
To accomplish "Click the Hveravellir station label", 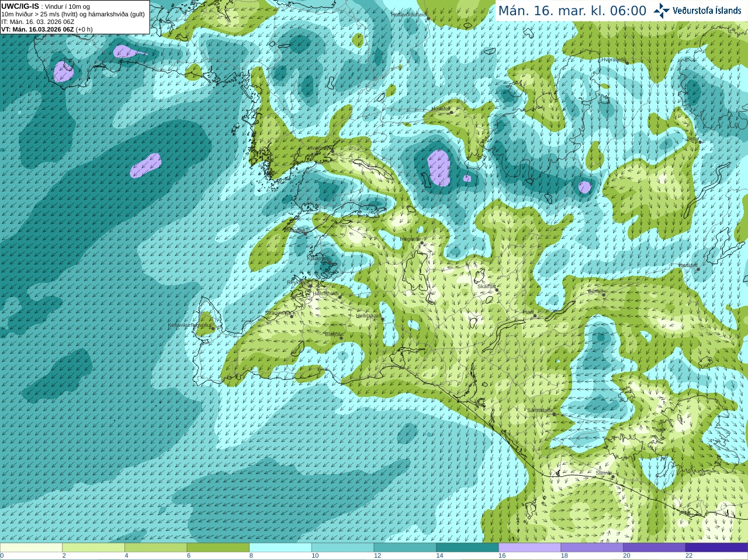I will 614,60.
